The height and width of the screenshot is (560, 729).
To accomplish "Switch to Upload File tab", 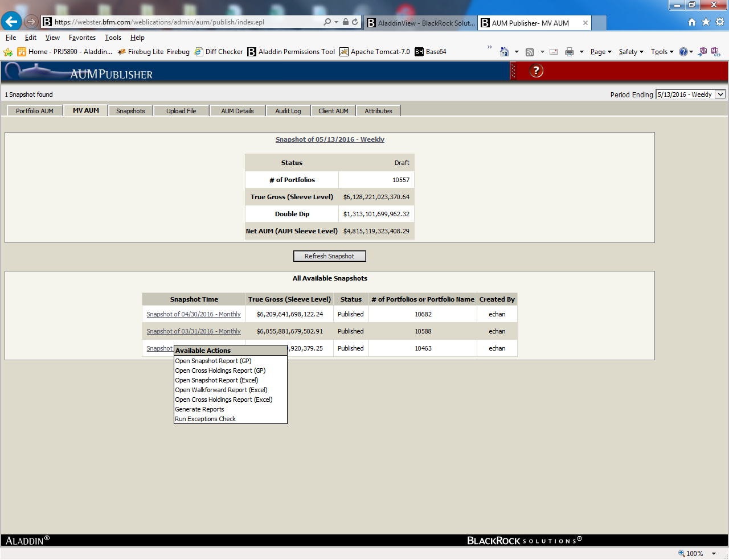I will click(181, 111).
